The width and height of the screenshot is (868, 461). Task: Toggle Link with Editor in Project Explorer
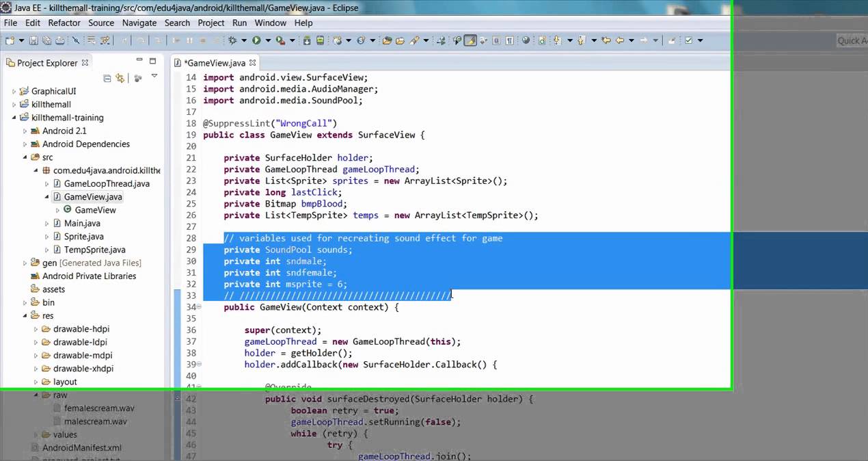coord(120,78)
